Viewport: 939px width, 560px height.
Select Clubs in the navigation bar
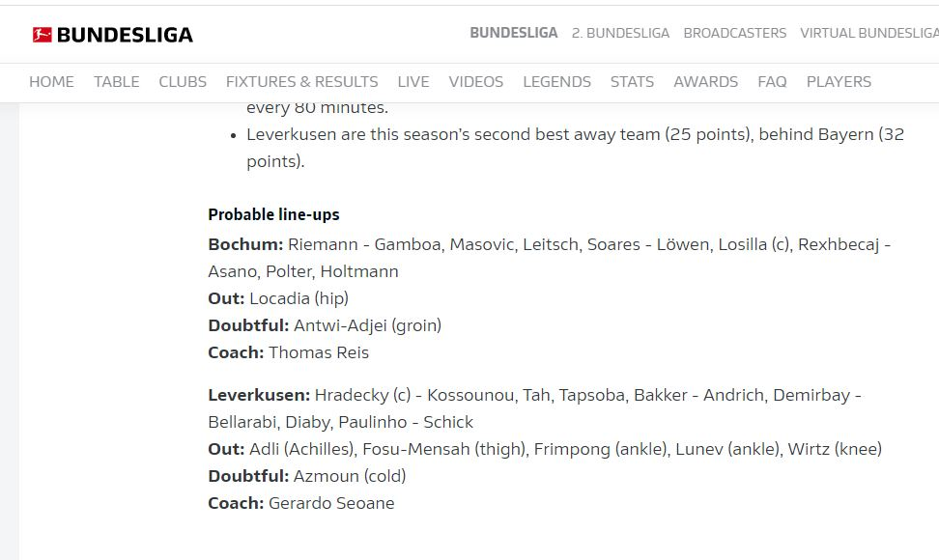pyautogui.click(x=183, y=82)
